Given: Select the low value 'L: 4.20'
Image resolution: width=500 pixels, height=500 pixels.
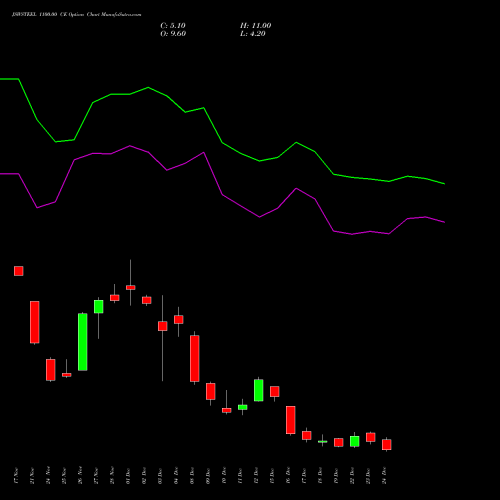Looking at the screenshot, I should tap(253, 34).
